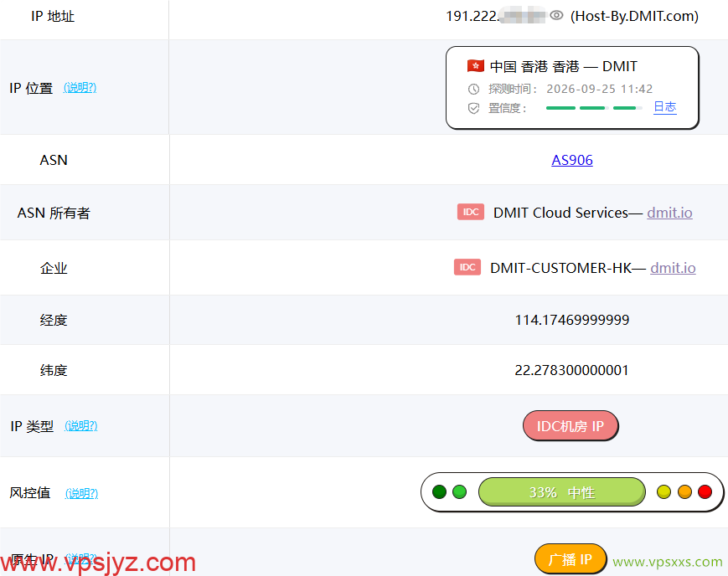Click the (Host-By.DMIT.com) hostname text
Screen dimensions: 728x576
pos(634,16)
